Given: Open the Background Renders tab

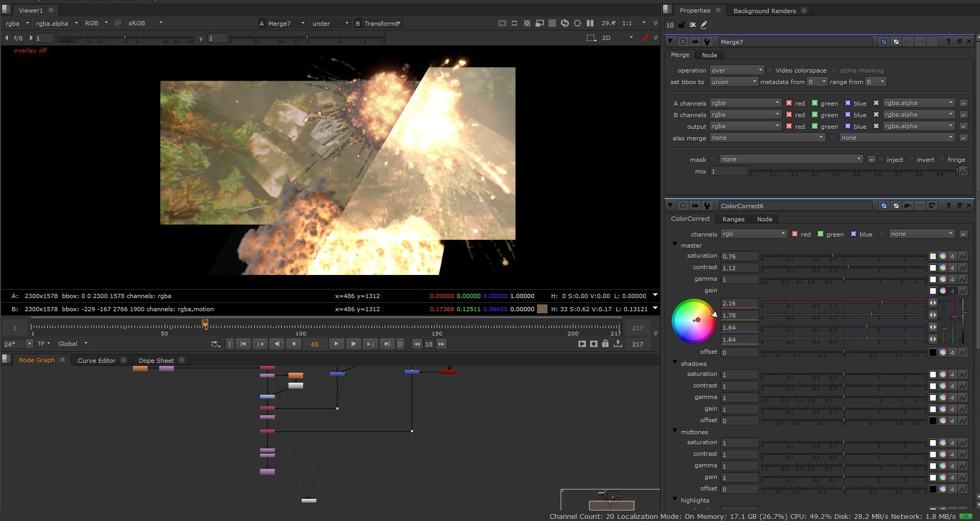Looking at the screenshot, I should (x=764, y=11).
